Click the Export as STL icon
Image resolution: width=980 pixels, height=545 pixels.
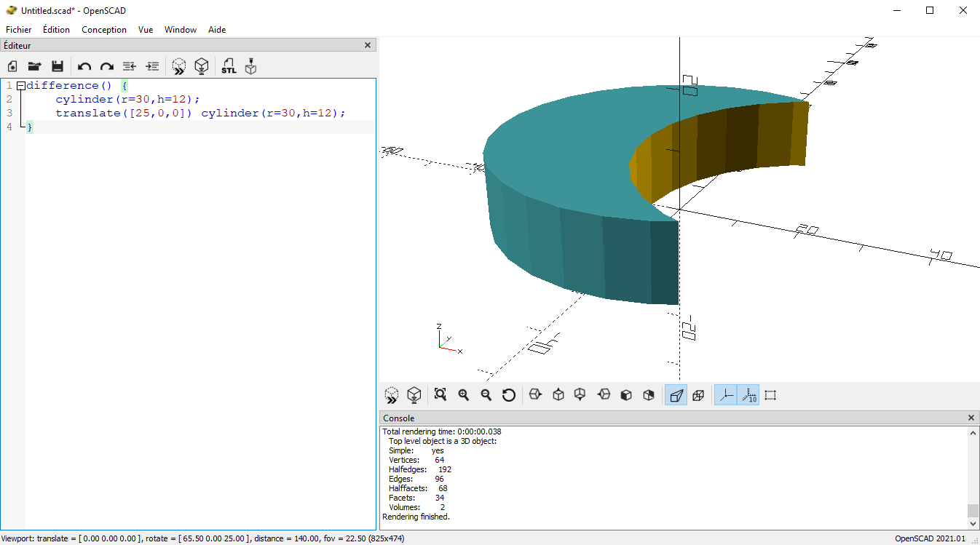tap(229, 66)
